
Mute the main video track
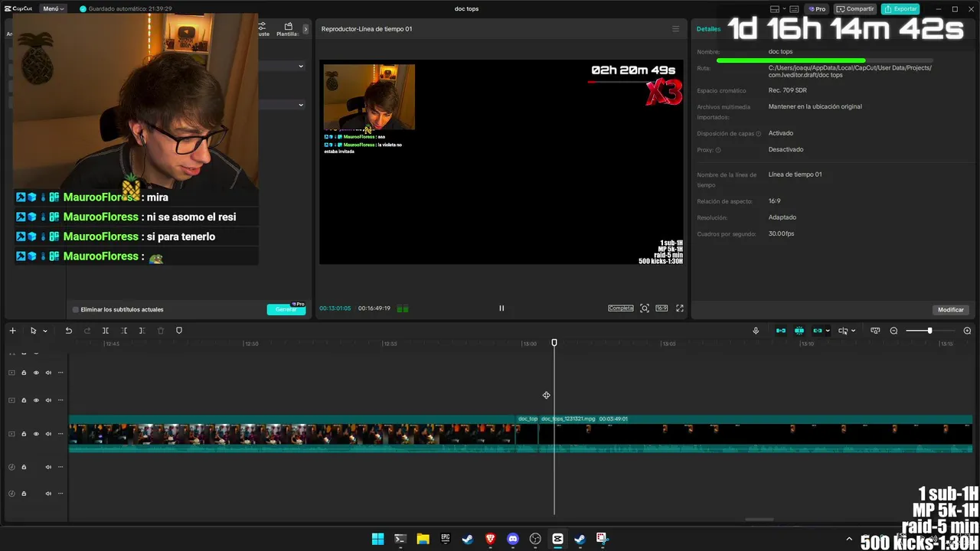click(x=48, y=434)
